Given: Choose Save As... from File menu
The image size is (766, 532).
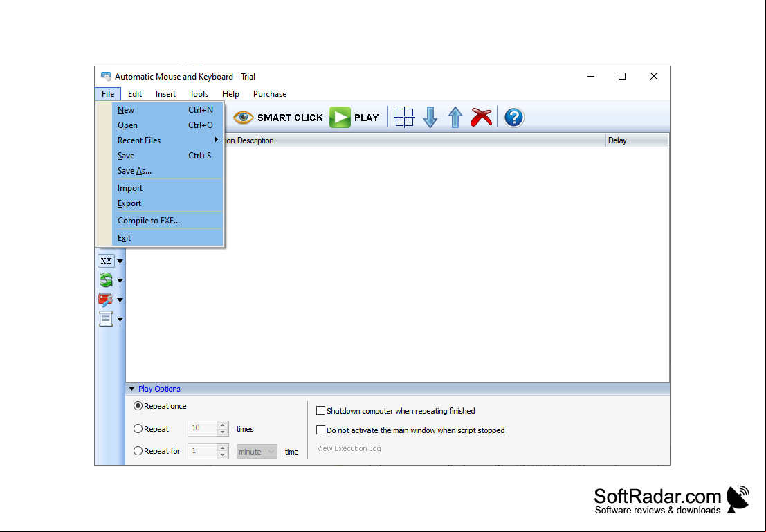Looking at the screenshot, I should pos(167,170).
